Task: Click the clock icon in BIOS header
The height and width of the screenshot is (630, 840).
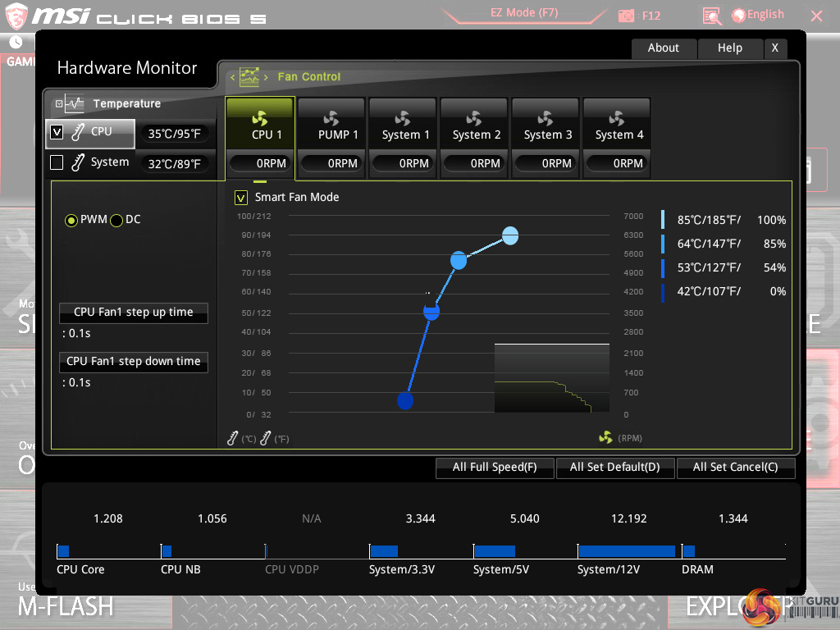Action: coord(16,42)
